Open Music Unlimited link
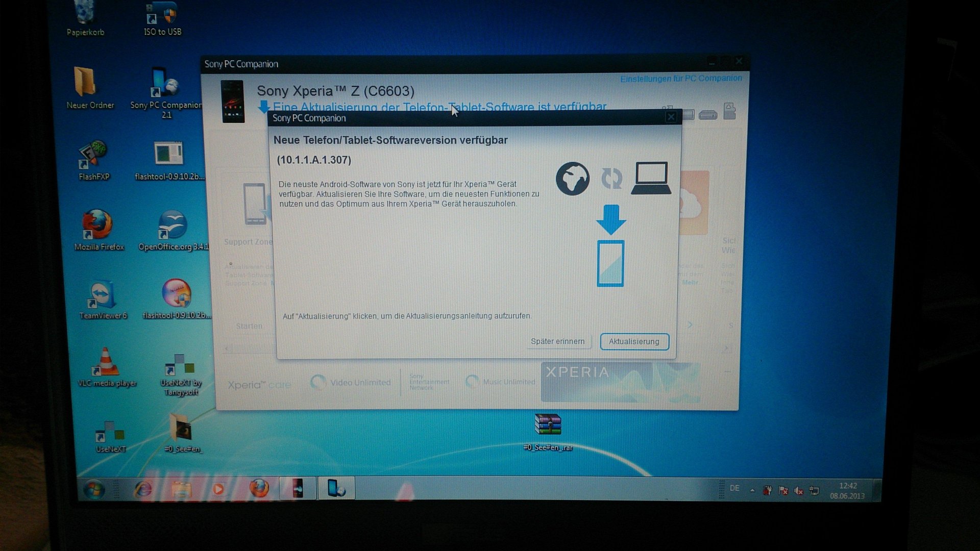This screenshot has width=980, height=551. click(x=500, y=382)
